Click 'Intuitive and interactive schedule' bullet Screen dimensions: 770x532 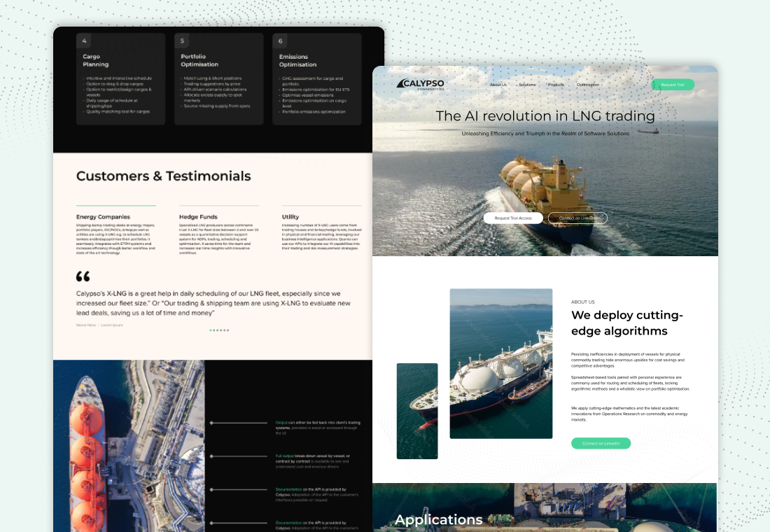[x=119, y=78]
